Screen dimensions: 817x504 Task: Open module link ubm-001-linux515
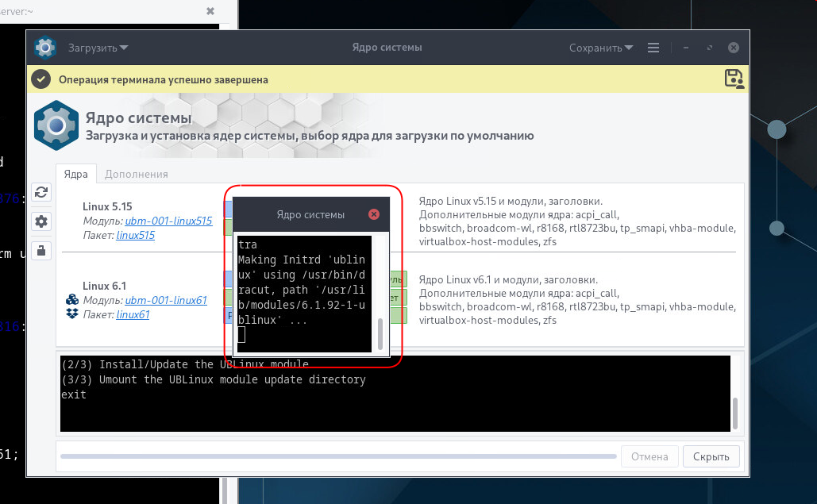tap(168, 221)
